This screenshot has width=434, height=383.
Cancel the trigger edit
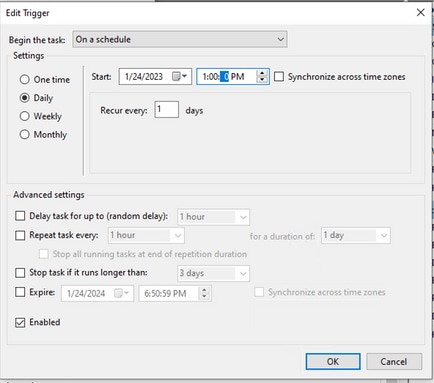tap(394, 362)
